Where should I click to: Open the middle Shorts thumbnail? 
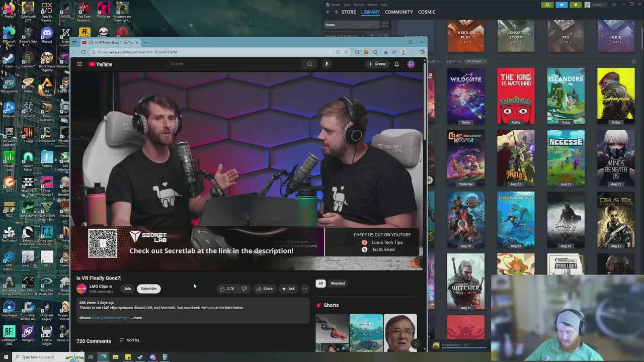[x=366, y=333]
